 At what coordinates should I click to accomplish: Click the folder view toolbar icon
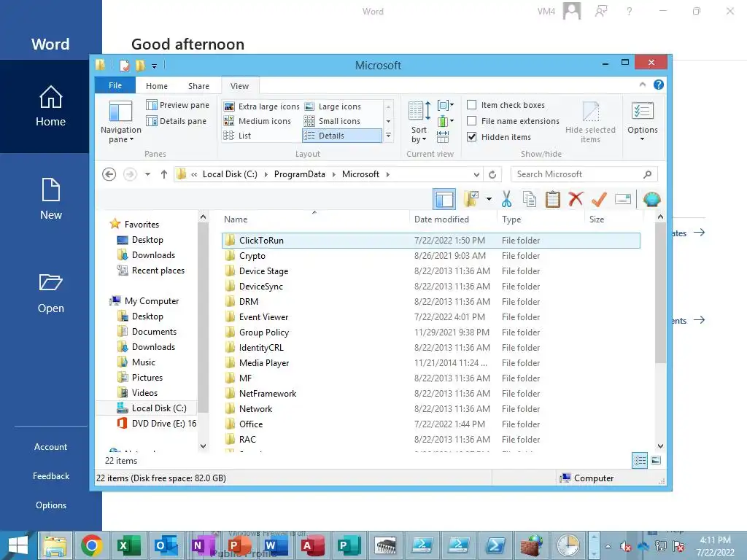coord(471,199)
